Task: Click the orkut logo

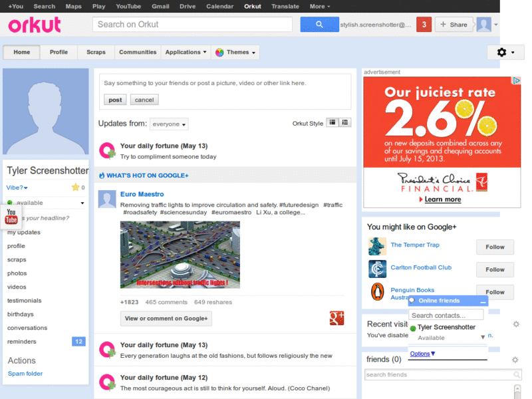Action: 35,25
